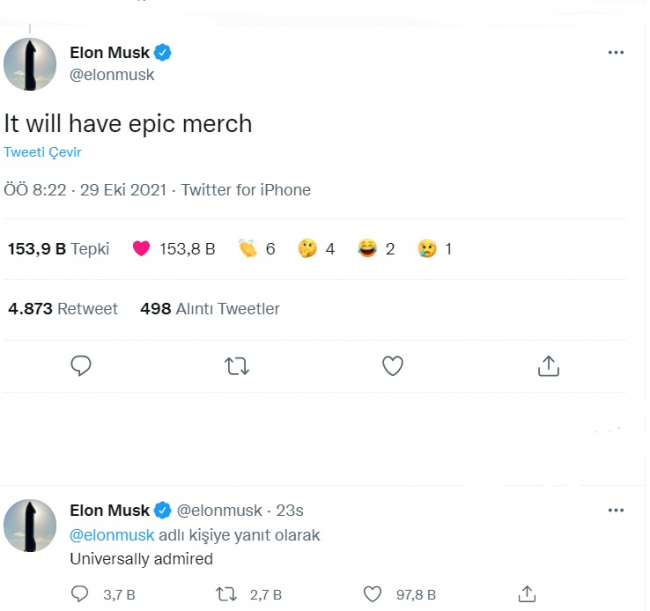
Task: Like the "Universally admired" reply
Action: pos(373,594)
